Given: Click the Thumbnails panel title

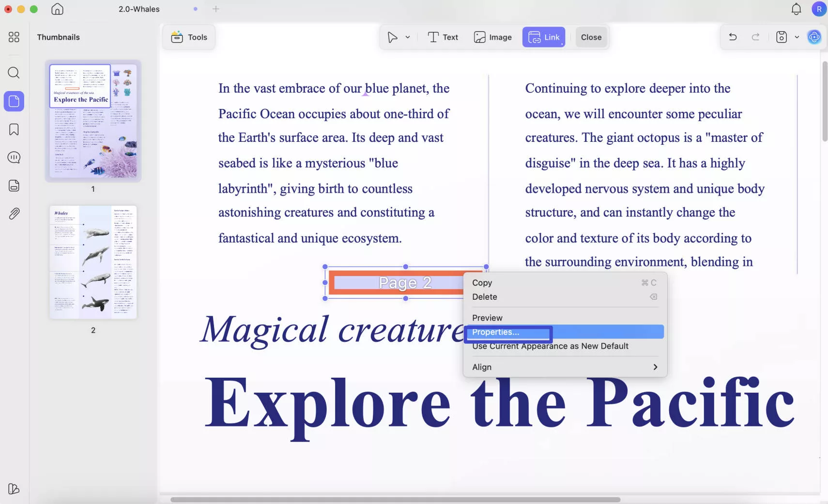Looking at the screenshot, I should coord(58,37).
